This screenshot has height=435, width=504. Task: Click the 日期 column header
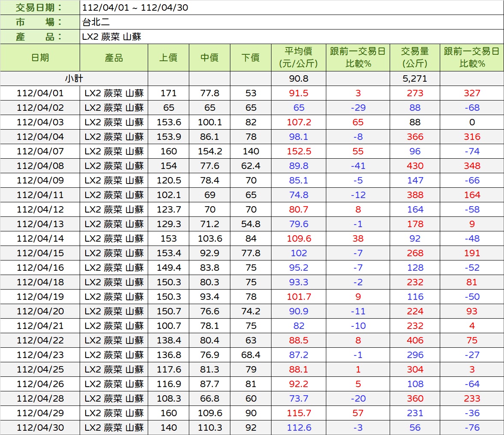(40, 58)
